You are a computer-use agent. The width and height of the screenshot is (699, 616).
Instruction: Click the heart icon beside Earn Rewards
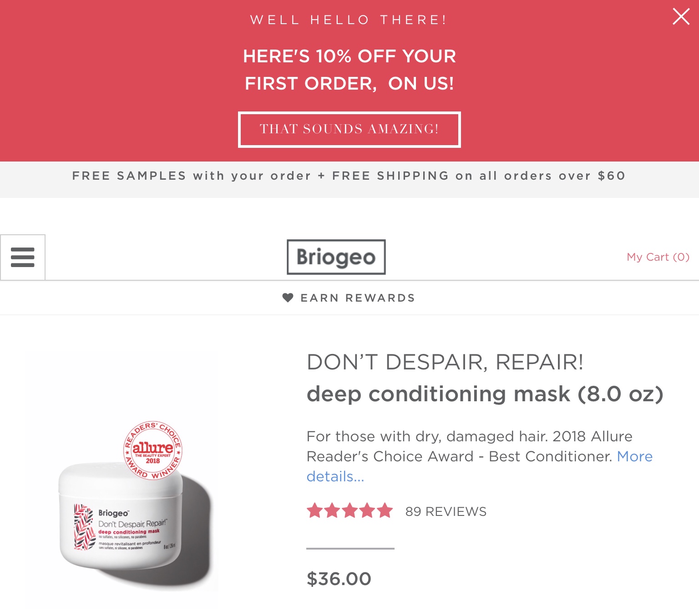[x=288, y=298]
